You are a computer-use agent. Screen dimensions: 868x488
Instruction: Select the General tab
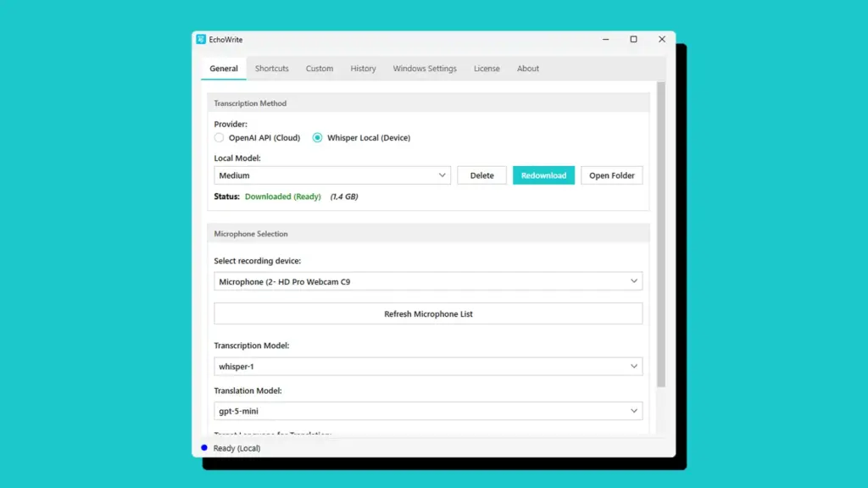pyautogui.click(x=223, y=68)
